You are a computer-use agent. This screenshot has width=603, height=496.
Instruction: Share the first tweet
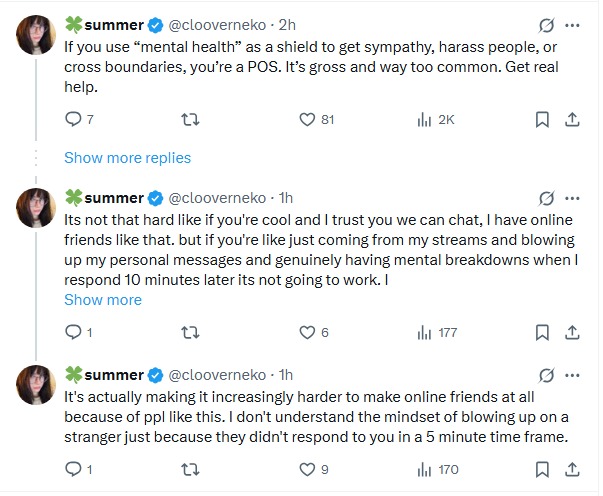click(x=573, y=120)
